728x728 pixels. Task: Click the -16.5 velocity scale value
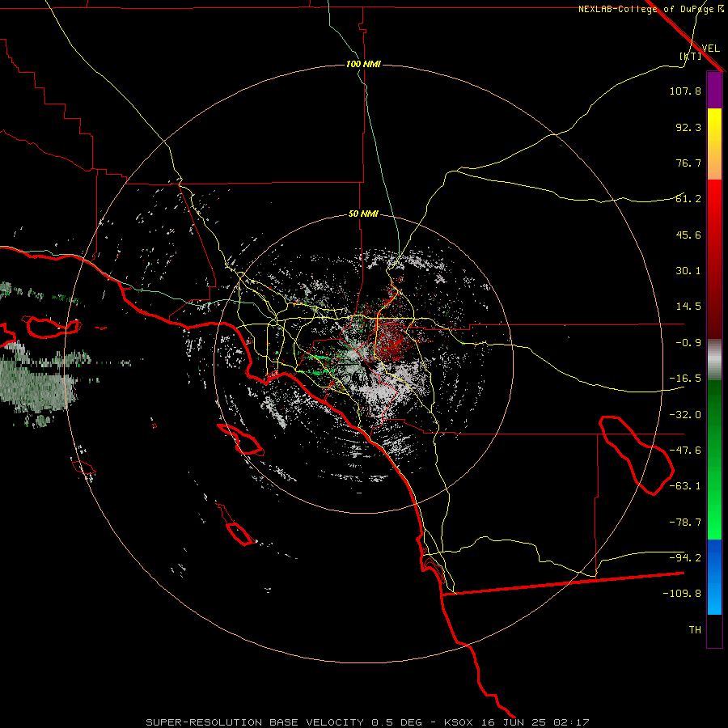click(x=685, y=379)
